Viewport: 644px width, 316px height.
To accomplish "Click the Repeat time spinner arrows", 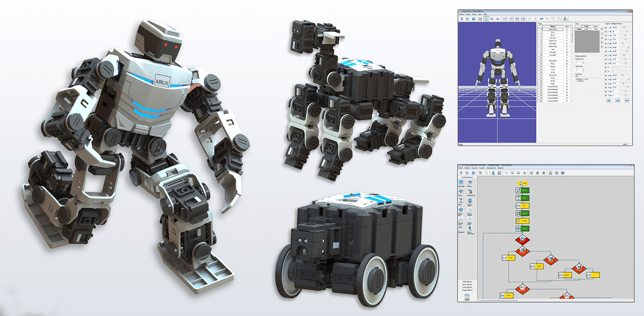I will point(583,62).
